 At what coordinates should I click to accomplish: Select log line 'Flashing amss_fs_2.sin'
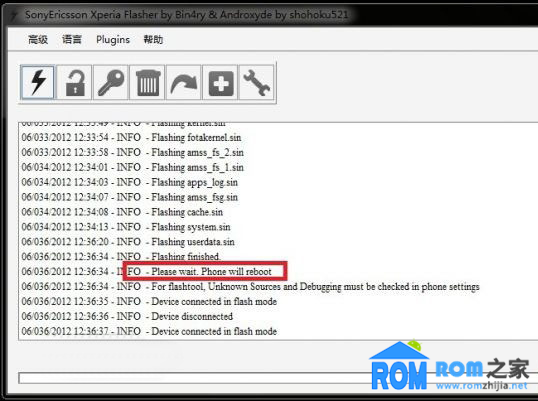pyautogui.click(x=132, y=152)
